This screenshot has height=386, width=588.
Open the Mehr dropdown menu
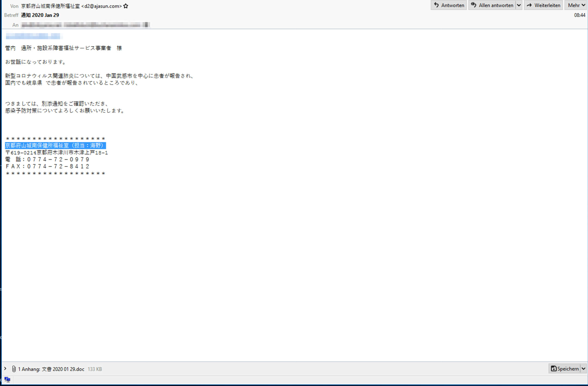pos(576,5)
